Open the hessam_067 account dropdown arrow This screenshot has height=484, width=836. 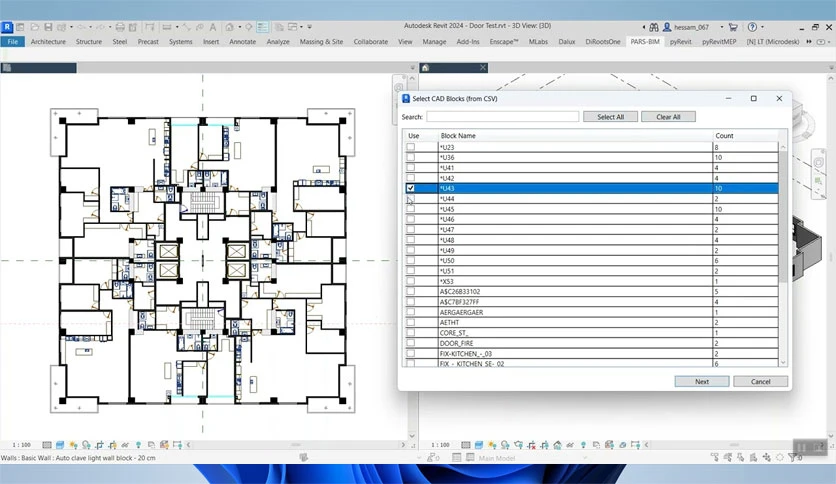[722, 27]
